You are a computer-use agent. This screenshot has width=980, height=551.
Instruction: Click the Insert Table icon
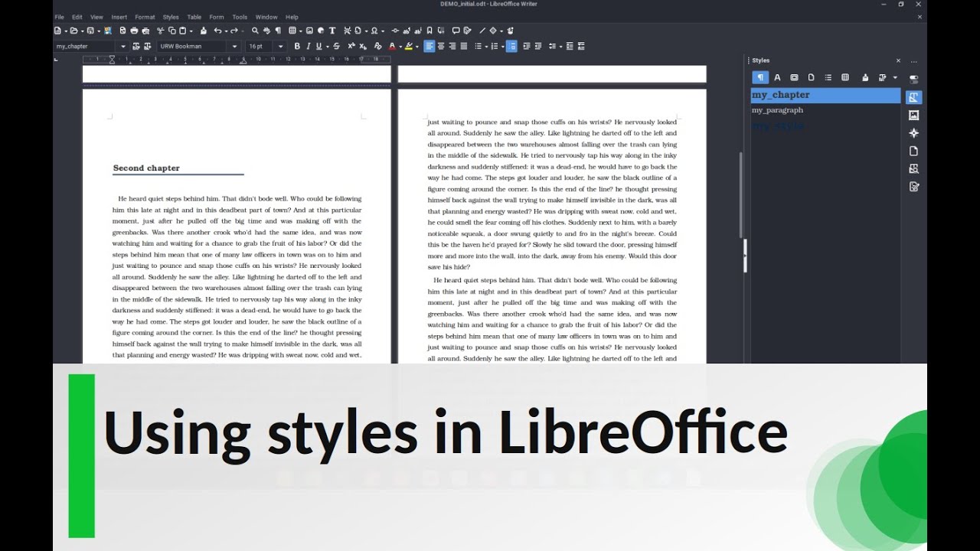tap(292, 31)
